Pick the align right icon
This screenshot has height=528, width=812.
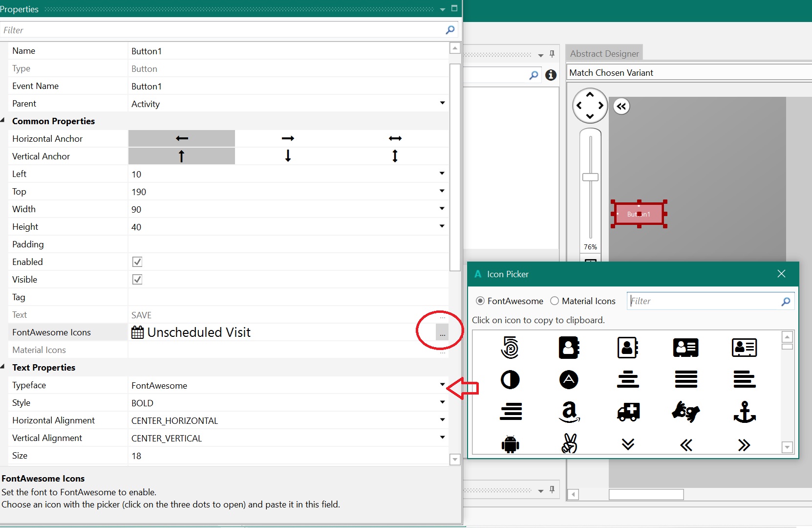(x=511, y=412)
